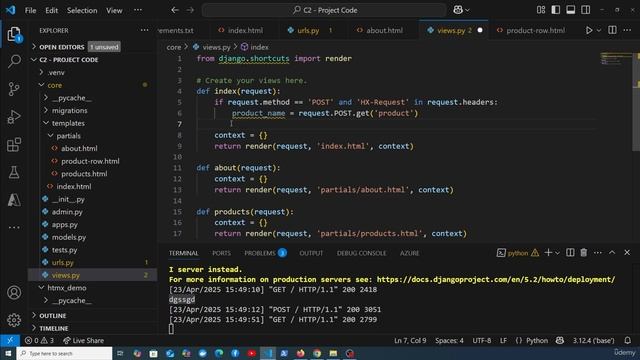Open the Explorer view in activity bar
The width and height of the screenshot is (640, 360).
(x=14, y=34)
